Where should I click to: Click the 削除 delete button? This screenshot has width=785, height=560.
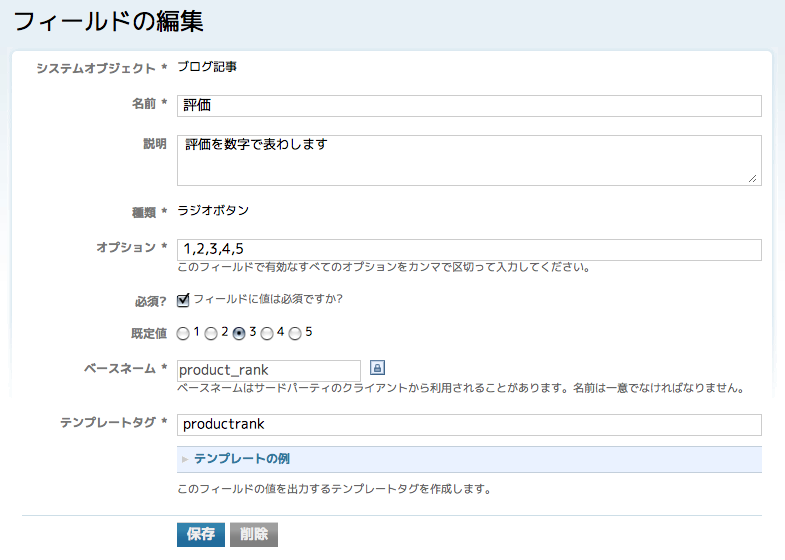click(x=254, y=534)
